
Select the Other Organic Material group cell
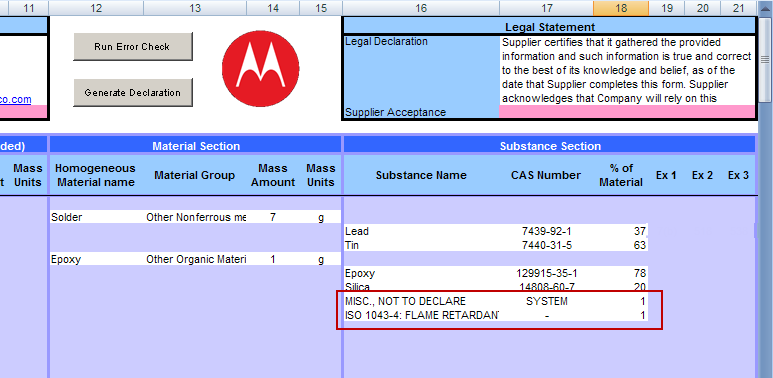click(195, 259)
